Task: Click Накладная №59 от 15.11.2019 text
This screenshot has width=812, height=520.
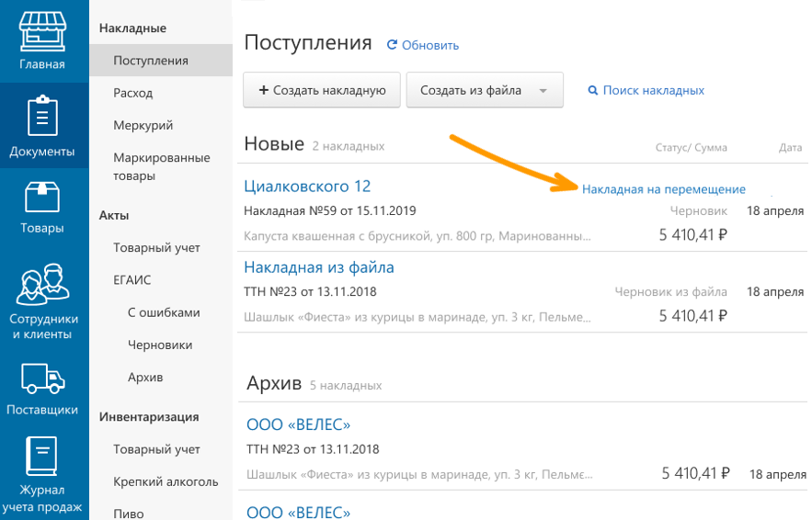Action: tap(330, 211)
